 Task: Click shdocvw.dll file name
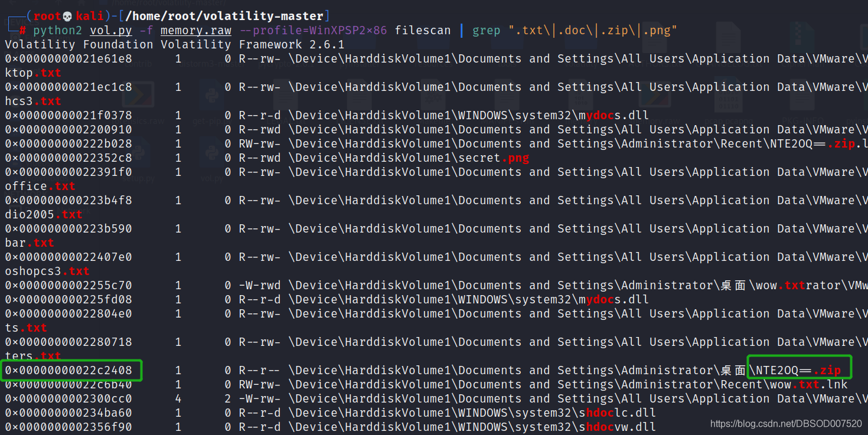point(616,427)
